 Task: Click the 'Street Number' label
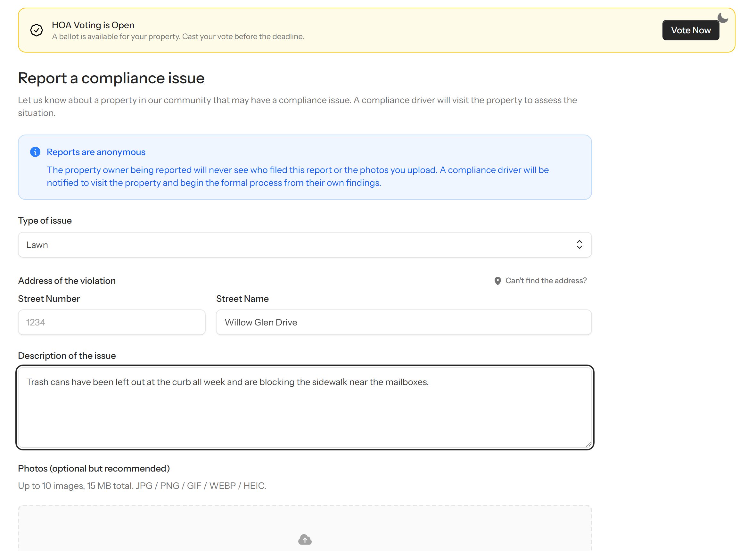(x=49, y=299)
